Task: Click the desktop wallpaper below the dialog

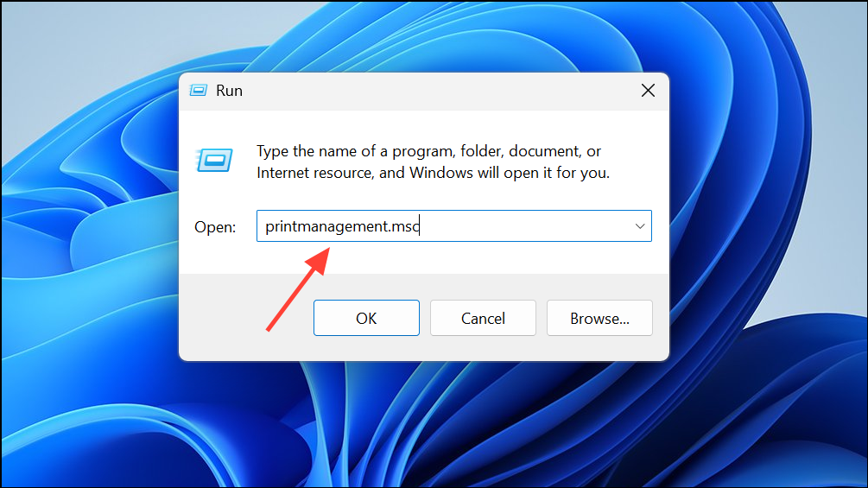Action: pos(432,423)
